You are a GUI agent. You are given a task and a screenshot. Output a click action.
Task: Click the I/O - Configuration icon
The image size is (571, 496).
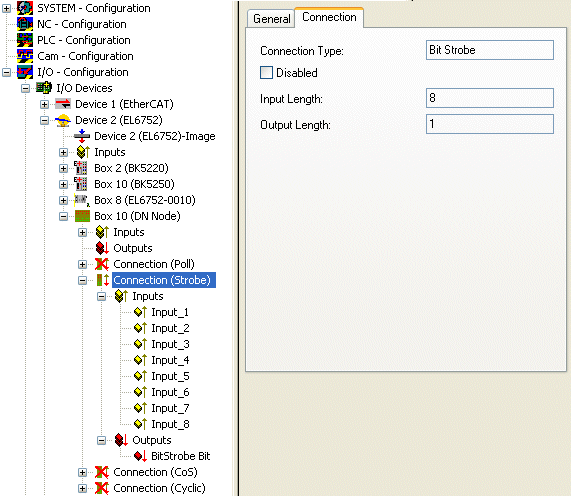point(25,72)
